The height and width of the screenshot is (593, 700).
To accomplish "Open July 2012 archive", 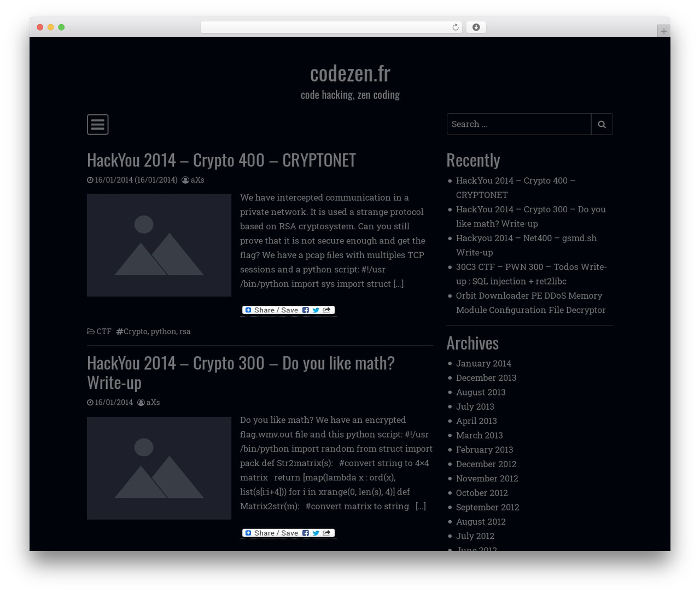I will [x=475, y=536].
